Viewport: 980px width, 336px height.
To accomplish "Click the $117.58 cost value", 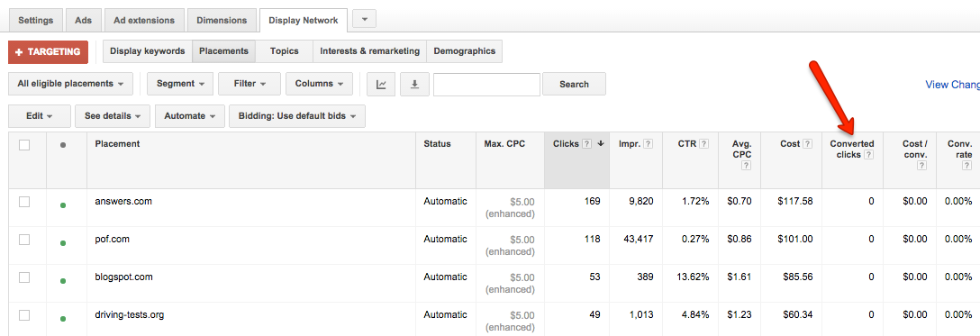I will point(795,201).
